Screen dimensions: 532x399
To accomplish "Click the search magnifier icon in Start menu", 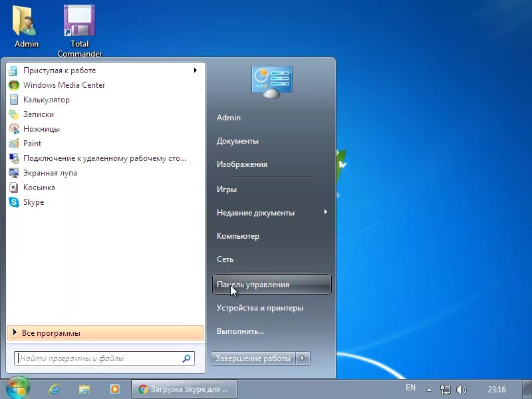I will click(186, 358).
